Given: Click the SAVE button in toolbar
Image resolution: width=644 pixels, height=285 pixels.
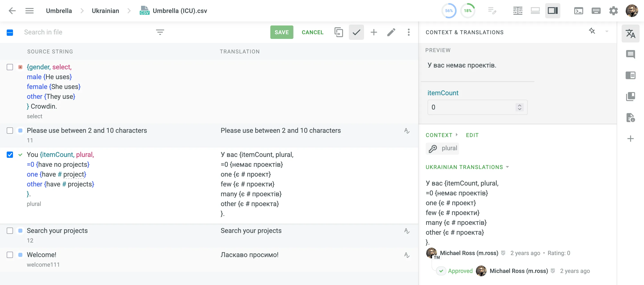Looking at the screenshot, I should (282, 32).
